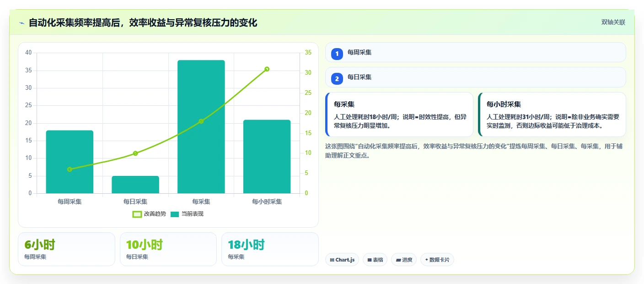Click trend line point above 每小时采集
Image resolution: width=644 pixels, height=284 pixels.
[x=267, y=69]
